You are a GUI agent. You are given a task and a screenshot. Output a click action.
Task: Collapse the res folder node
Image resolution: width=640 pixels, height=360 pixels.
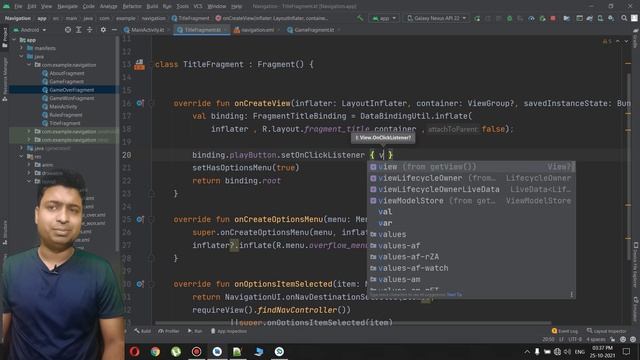click(x=22, y=156)
